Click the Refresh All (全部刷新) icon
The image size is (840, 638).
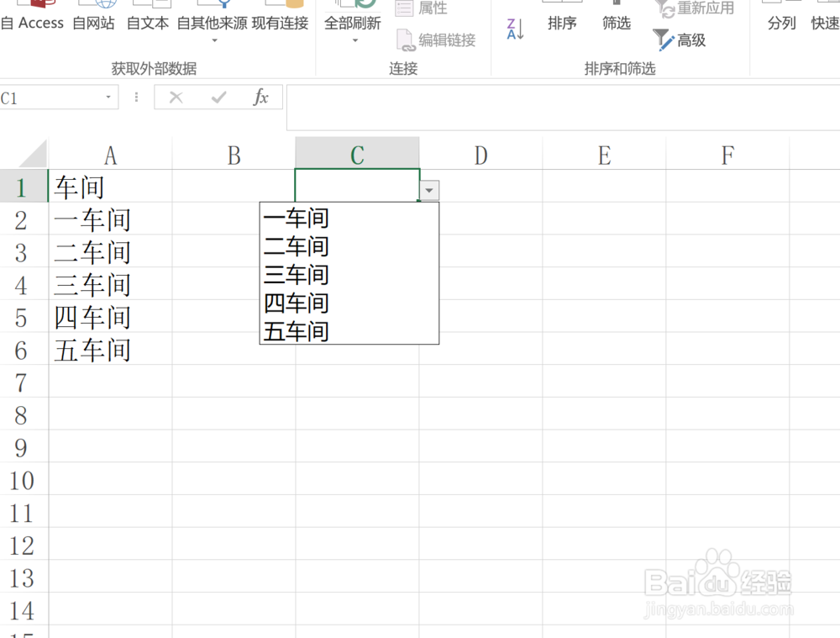[352, 17]
